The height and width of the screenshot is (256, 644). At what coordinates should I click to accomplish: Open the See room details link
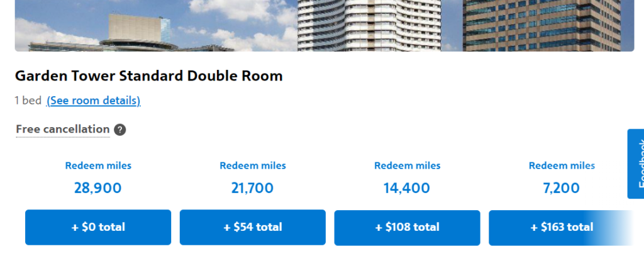94,101
